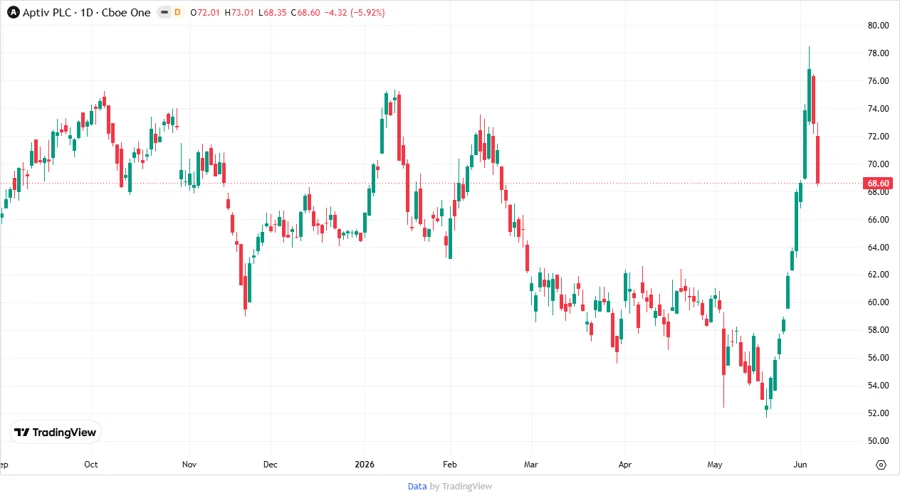Viewport: 900px width, 498px height.
Task: Click the TradingView logo badge
Action: click(55, 433)
